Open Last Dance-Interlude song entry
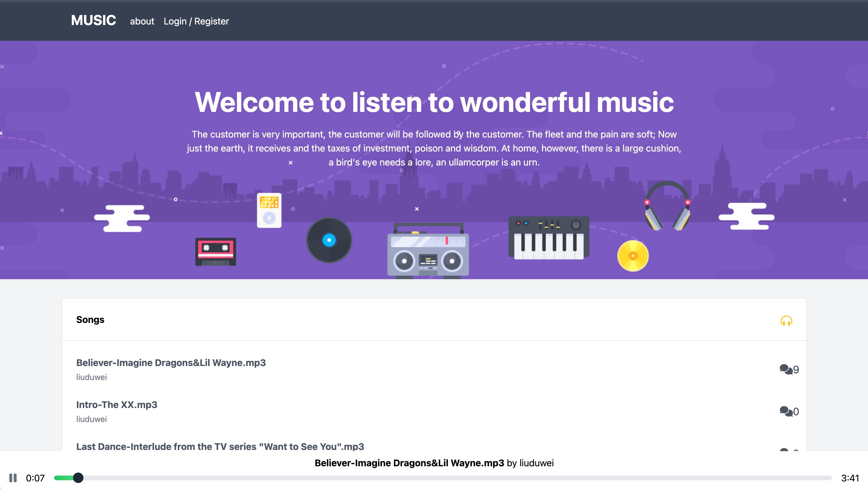Image resolution: width=868 pixels, height=489 pixels. (x=220, y=446)
